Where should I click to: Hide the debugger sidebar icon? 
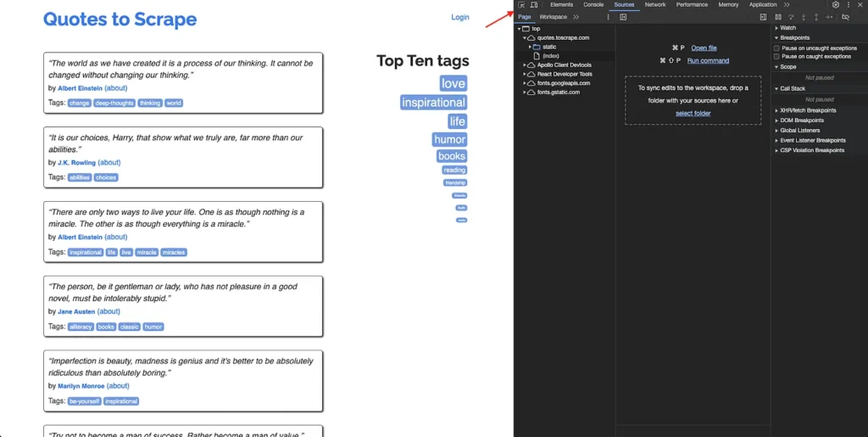pos(763,17)
